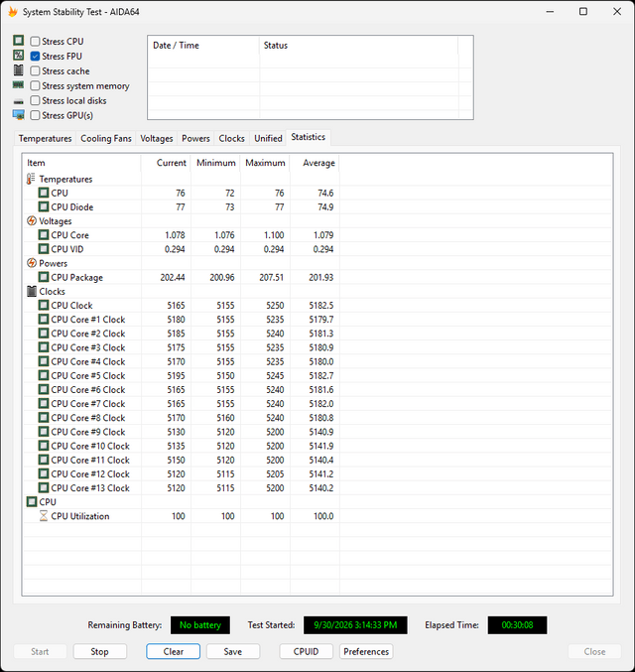This screenshot has width=635, height=672.
Task: Open the Unified tab
Action: coord(268,138)
